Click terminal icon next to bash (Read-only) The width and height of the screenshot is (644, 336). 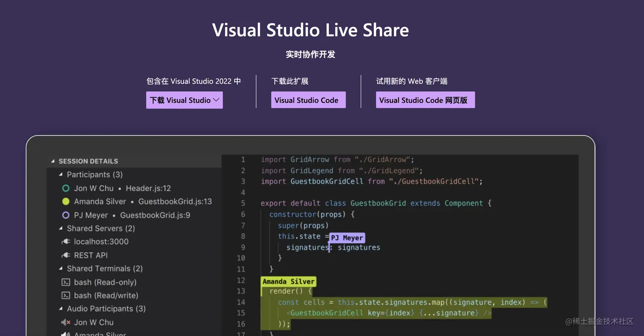point(66,282)
